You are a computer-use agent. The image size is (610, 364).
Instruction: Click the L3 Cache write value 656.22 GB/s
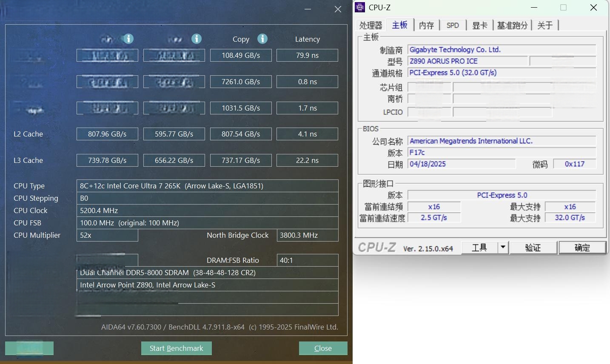[x=174, y=160]
